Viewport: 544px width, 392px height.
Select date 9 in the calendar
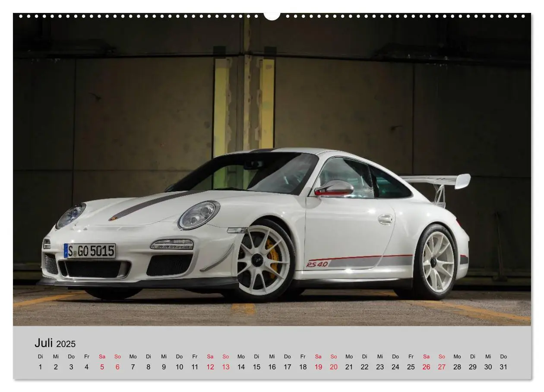[x=164, y=367]
